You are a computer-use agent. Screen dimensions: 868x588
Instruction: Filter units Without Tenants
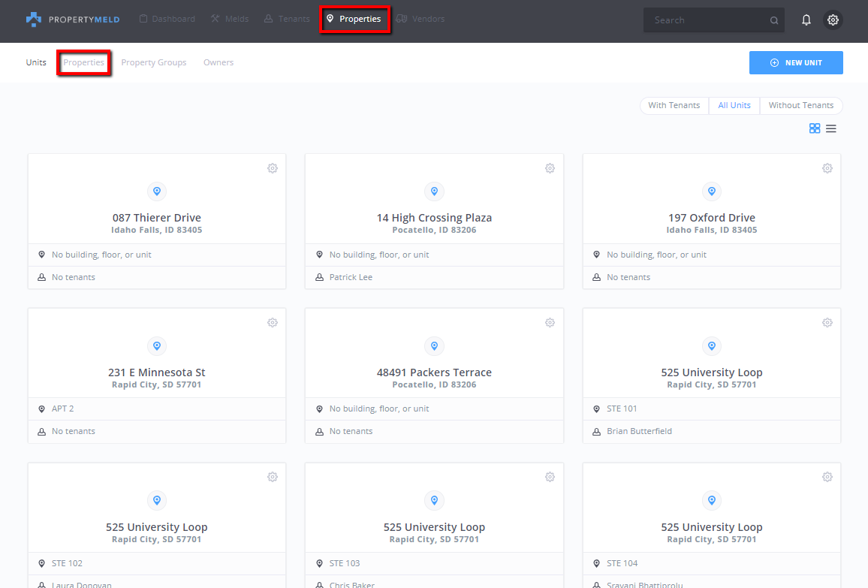[x=800, y=105]
